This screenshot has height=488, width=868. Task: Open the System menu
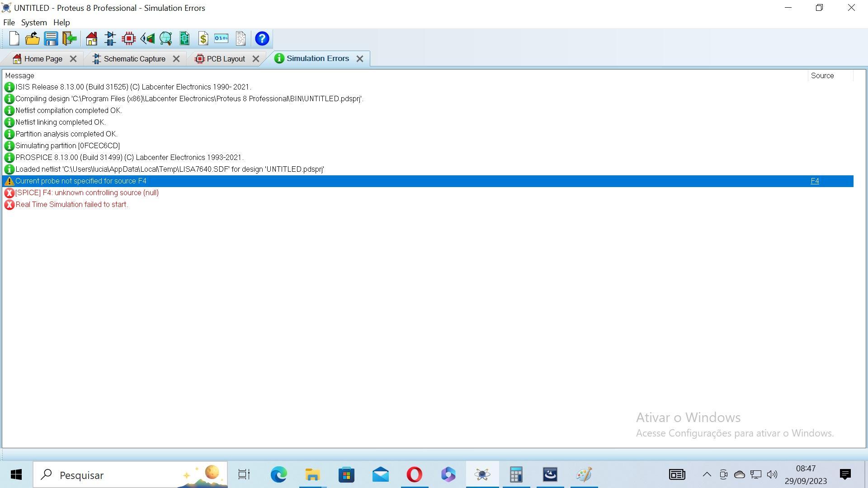pos(34,23)
